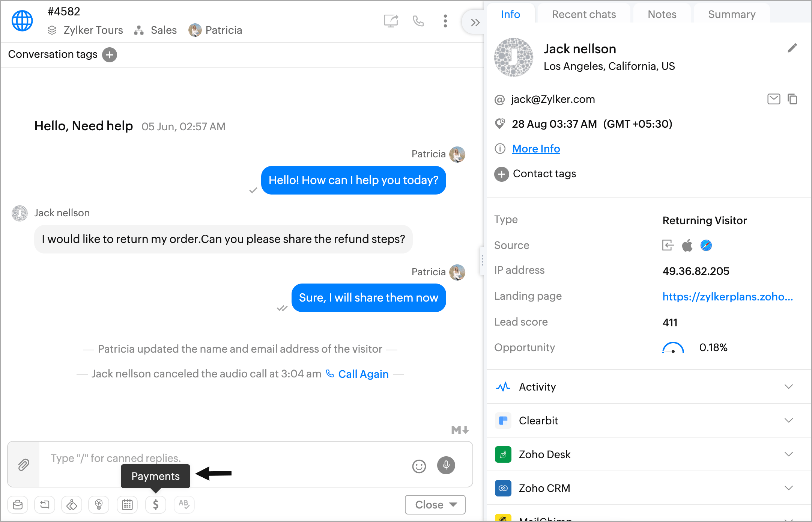Add a conversation tag
Viewport: 812px width, 522px height.
point(110,55)
